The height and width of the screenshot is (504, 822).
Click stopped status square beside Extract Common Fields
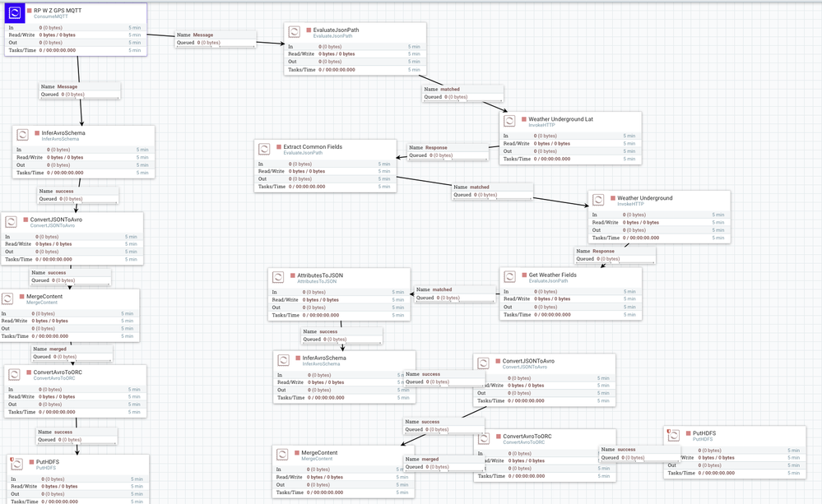(x=279, y=147)
